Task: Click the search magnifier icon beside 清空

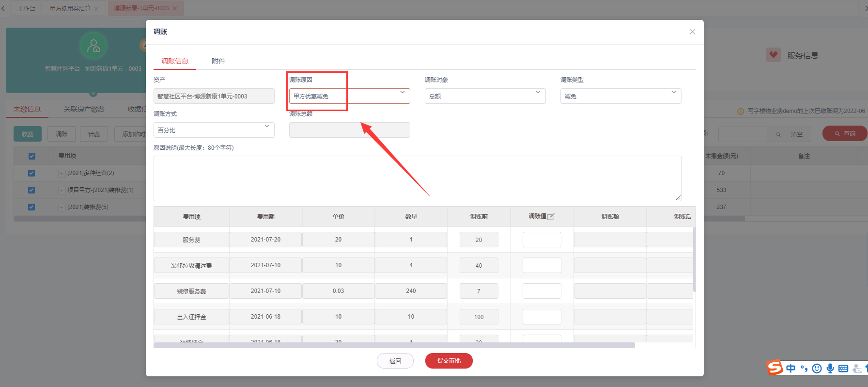Action: [x=778, y=134]
